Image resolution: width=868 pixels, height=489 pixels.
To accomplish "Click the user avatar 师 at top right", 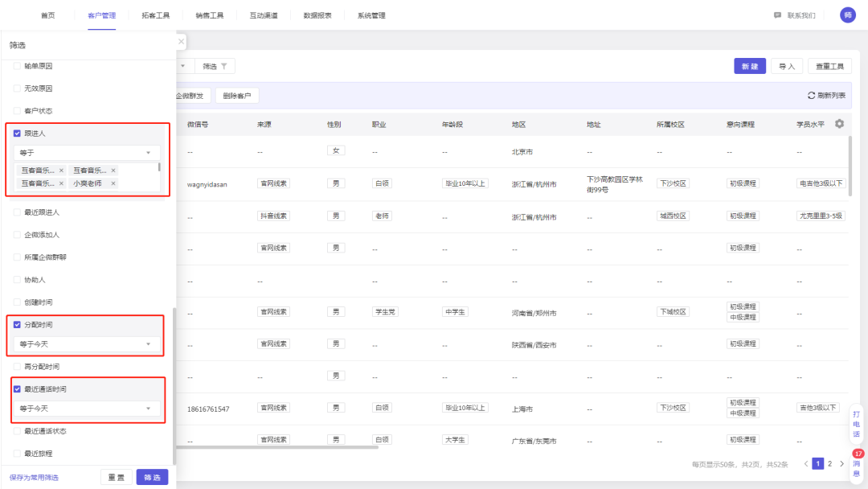I will pos(847,15).
